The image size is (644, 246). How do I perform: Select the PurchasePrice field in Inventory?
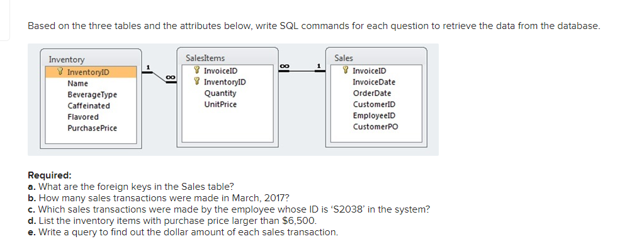(x=93, y=128)
